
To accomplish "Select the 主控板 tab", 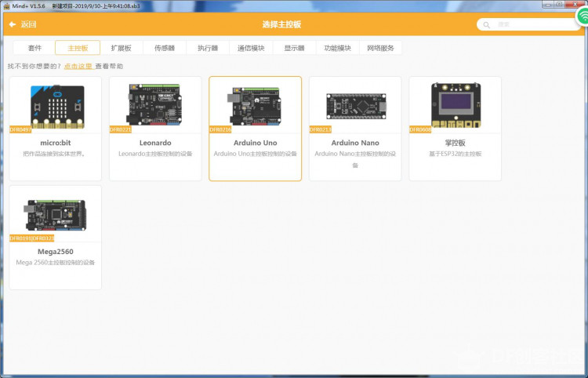I will tap(78, 48).
